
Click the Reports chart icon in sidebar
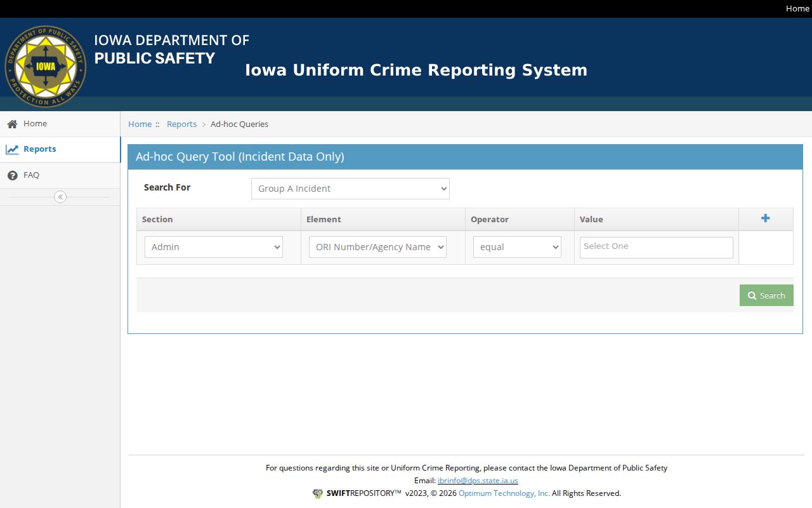(12, 150)
